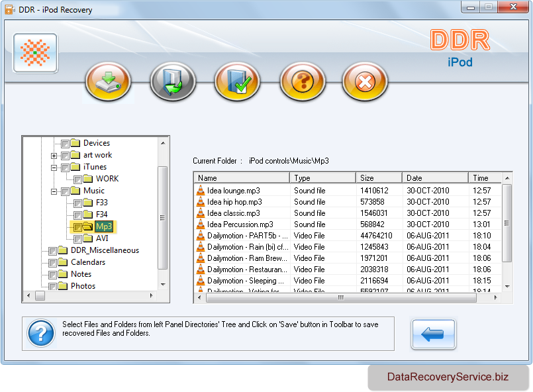The width and height of the screenshot is (533, 392).
Task: Click the VLC icon beside Dailymotion - Ram Brew
Action: click(x=201, y=258)
